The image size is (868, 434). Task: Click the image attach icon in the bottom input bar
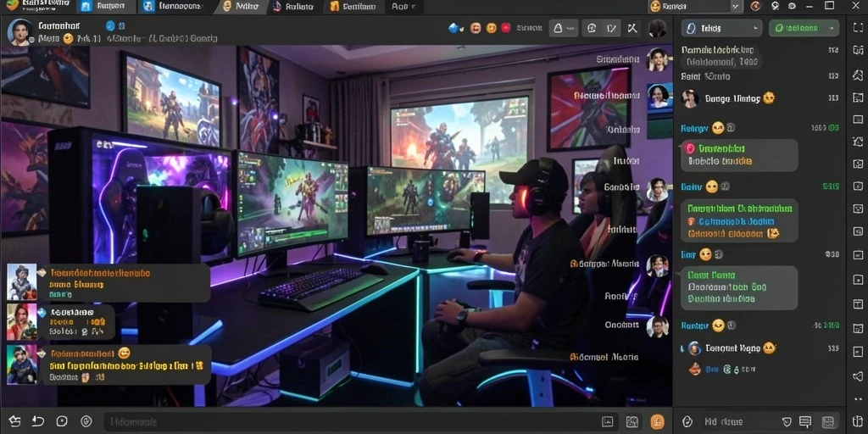pos(607,421)
